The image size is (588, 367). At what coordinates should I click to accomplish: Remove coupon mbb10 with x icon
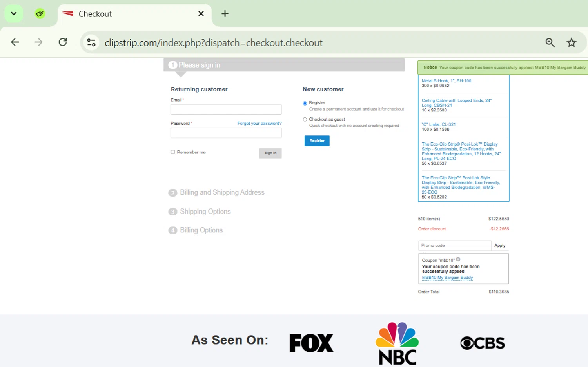click(x=458, y=259)
